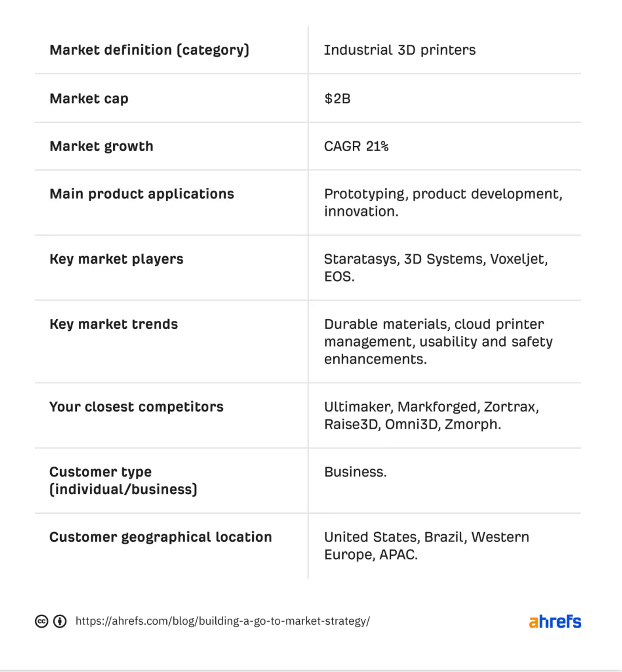This screenshot has height=672, width=622.
Task: Select the 'Key market players' label
Action: [x=116, y=259]
